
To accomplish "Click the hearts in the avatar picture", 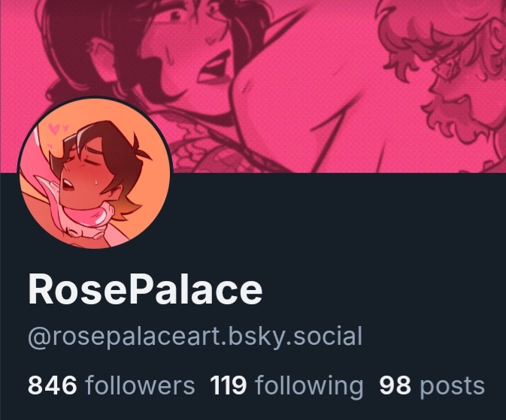I will [x=57, y=129].
